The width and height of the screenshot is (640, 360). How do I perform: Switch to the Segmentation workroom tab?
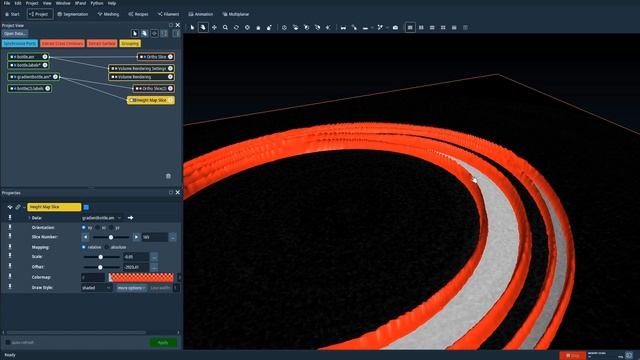[73, 14]
